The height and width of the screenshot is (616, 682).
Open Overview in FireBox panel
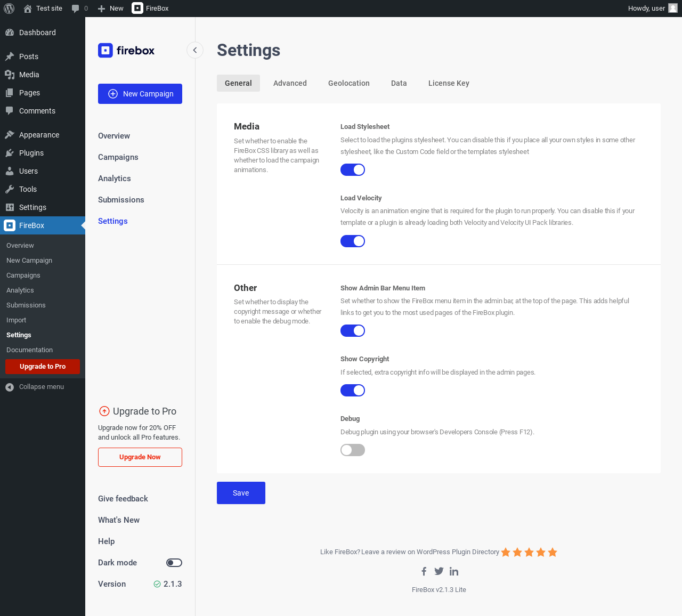point(114,136)
